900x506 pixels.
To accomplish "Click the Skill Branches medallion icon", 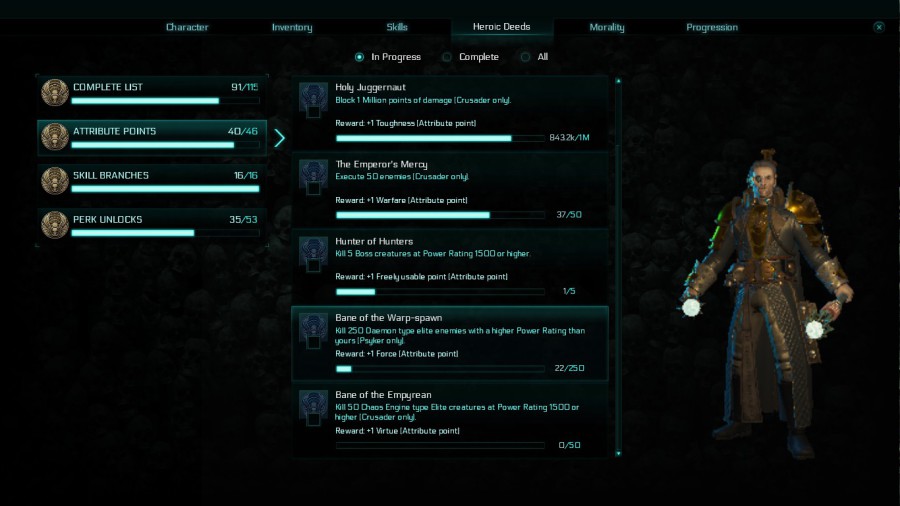I will tap(55, 181).
